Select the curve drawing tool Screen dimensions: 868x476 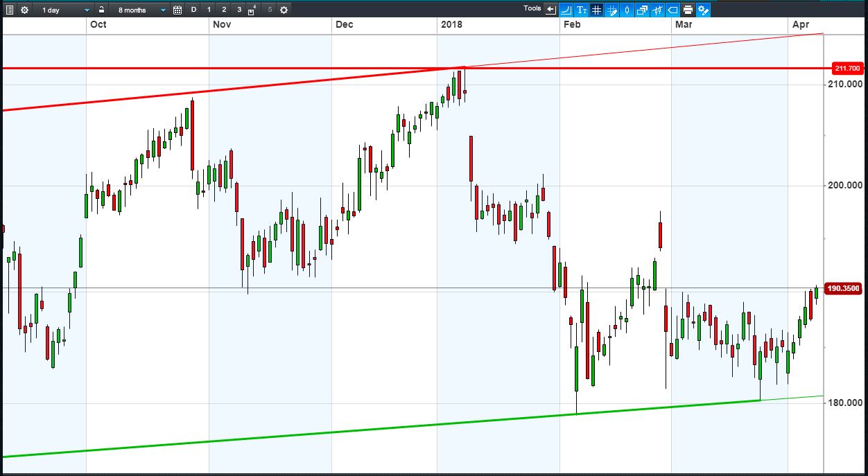pyautogui.click(x=566, y=10)
